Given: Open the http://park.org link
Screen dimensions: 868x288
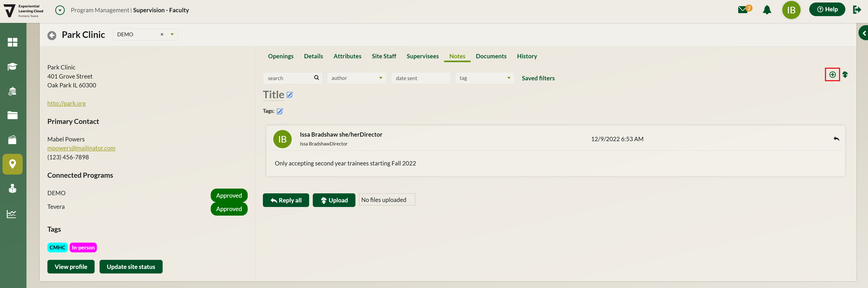Looking at the screenshot, I should coord(66,103).
